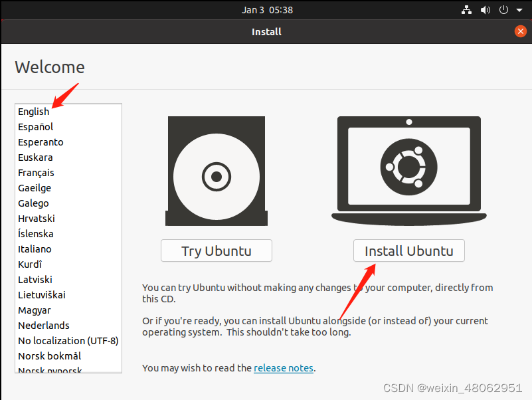
Task: Open the network status icon
Action: (466, 10)
